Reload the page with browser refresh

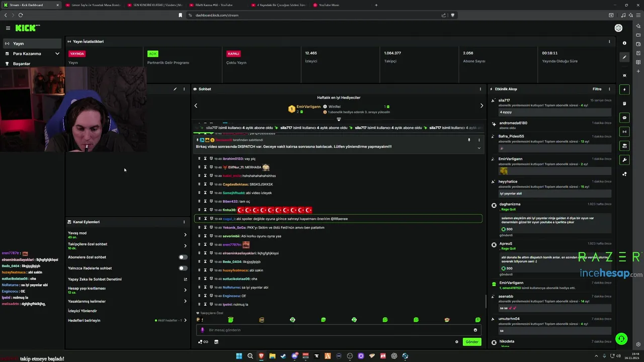click(21, 15)
